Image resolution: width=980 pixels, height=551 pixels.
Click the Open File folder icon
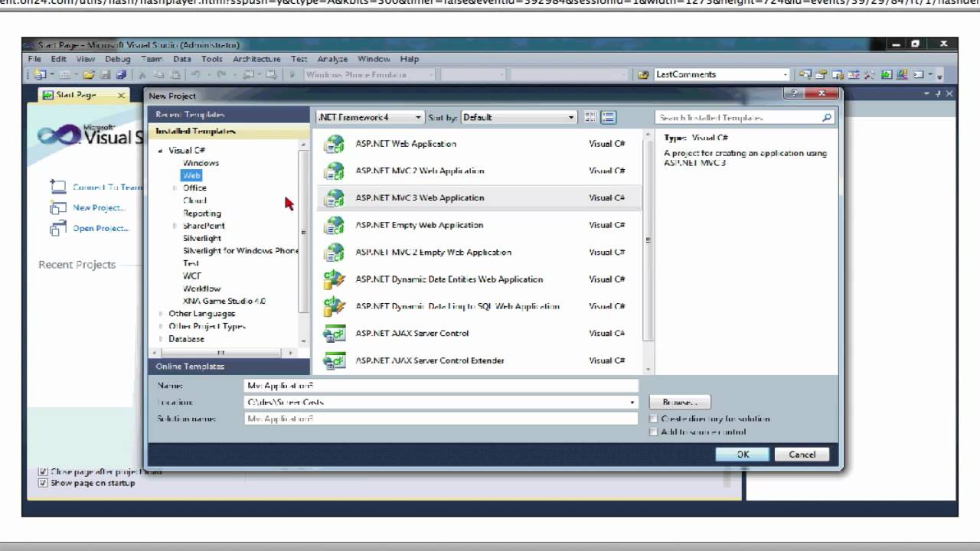coord(89,74)
